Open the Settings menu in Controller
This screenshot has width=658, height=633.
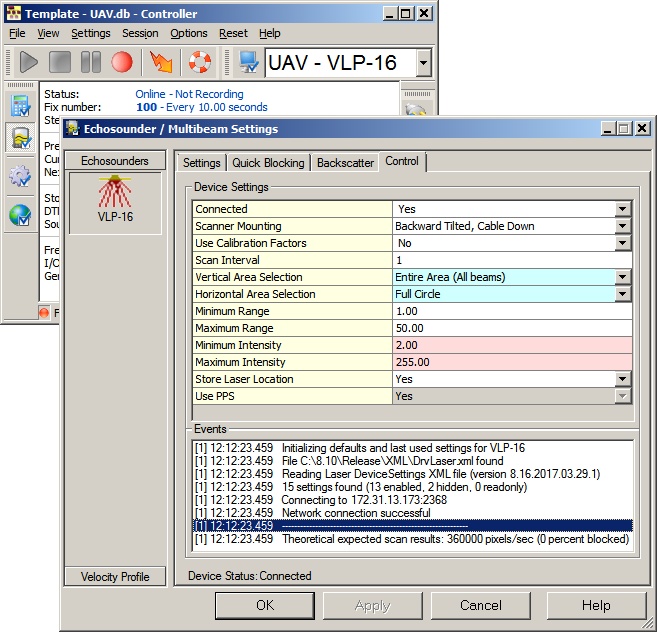tap(91, 33)
